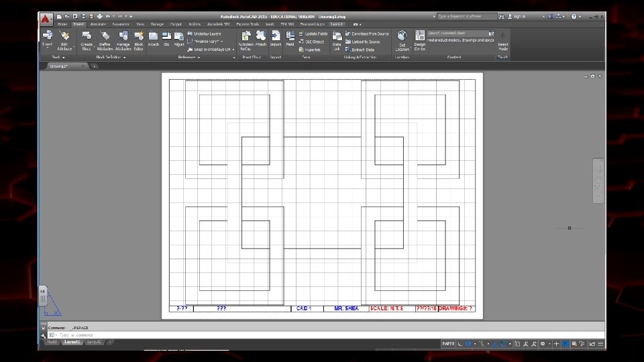644x362 pixels.
Task: Open status bar Customization menu icon
Action: (x=600, y=344)
